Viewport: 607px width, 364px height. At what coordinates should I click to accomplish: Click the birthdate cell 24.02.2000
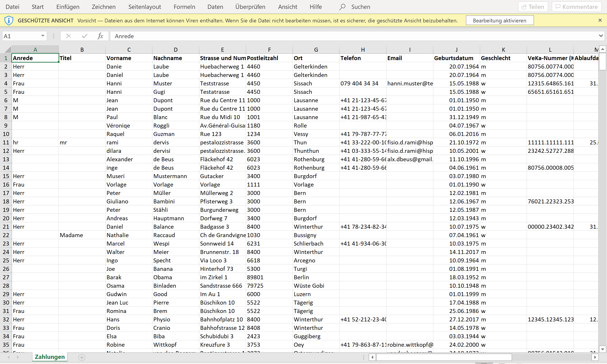456,345
